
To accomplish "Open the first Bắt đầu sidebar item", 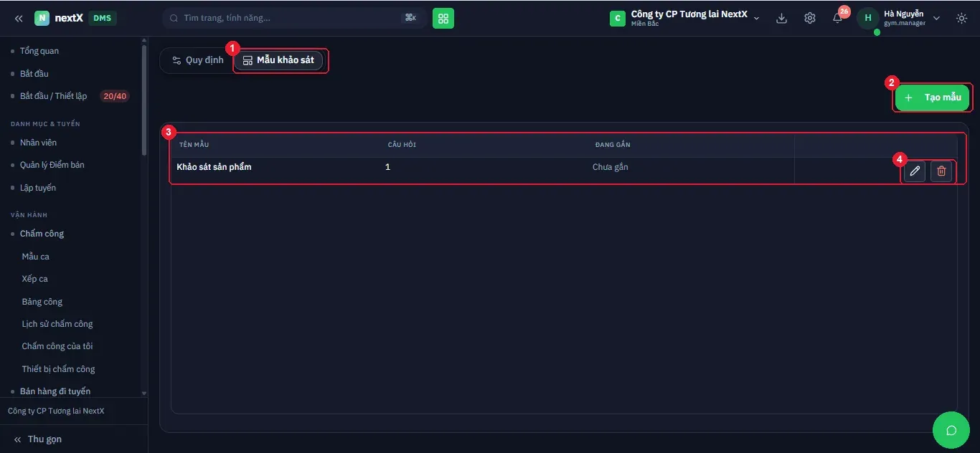I will point(34,74).
